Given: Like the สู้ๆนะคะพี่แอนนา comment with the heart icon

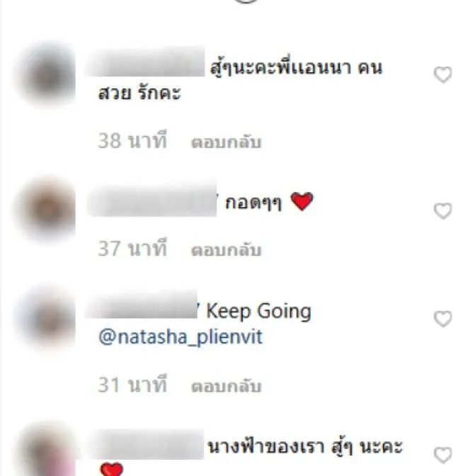Looking at the screenshot, I should (x=443, y=74).
